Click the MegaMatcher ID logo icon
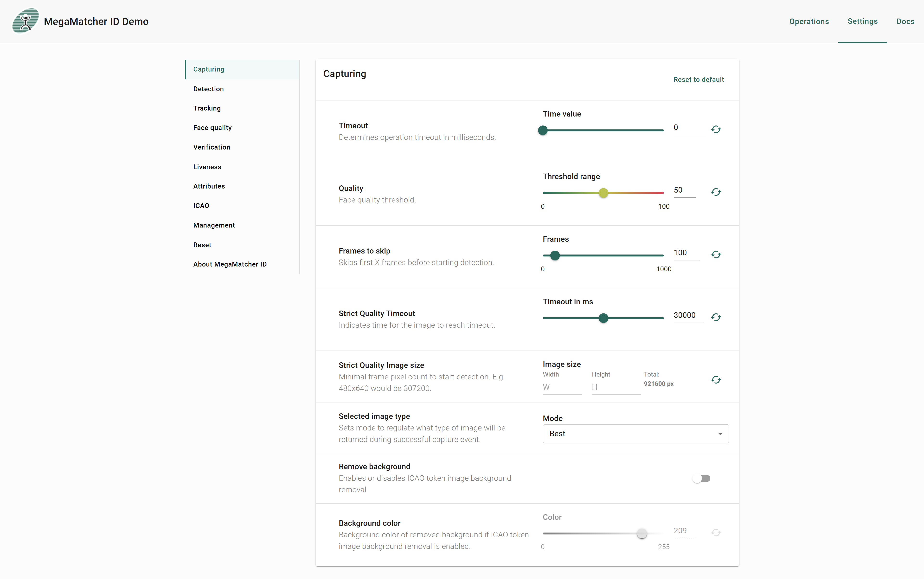Screen dimensions: 924x579 click(x=26, y=21)
